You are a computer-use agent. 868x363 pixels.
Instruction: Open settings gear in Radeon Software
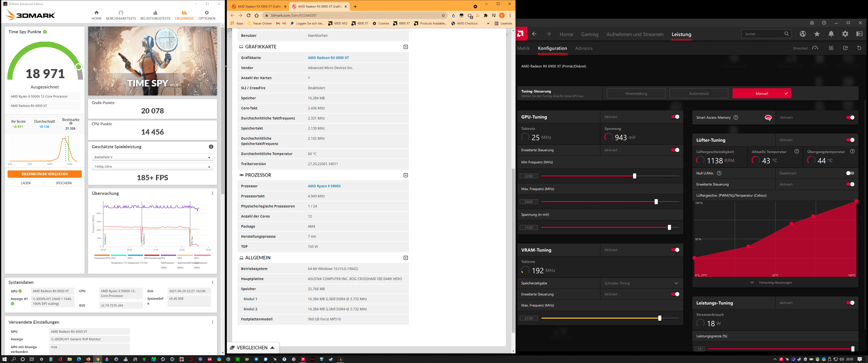point(845,34)
